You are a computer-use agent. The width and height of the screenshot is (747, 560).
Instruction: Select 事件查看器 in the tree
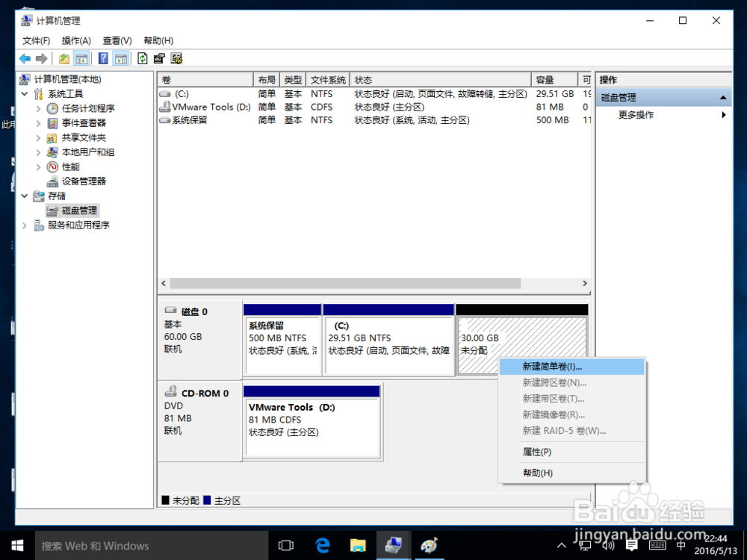click(x=84, y=123)
